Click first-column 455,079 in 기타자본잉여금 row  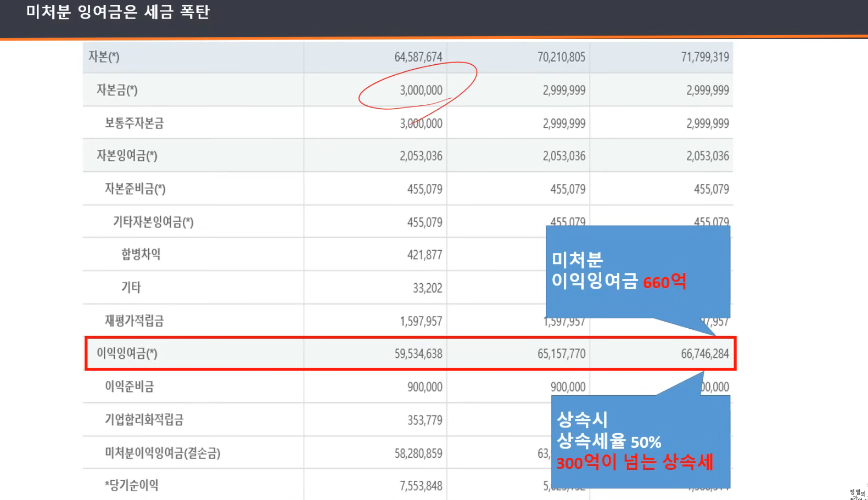click(x=424, y=222)
